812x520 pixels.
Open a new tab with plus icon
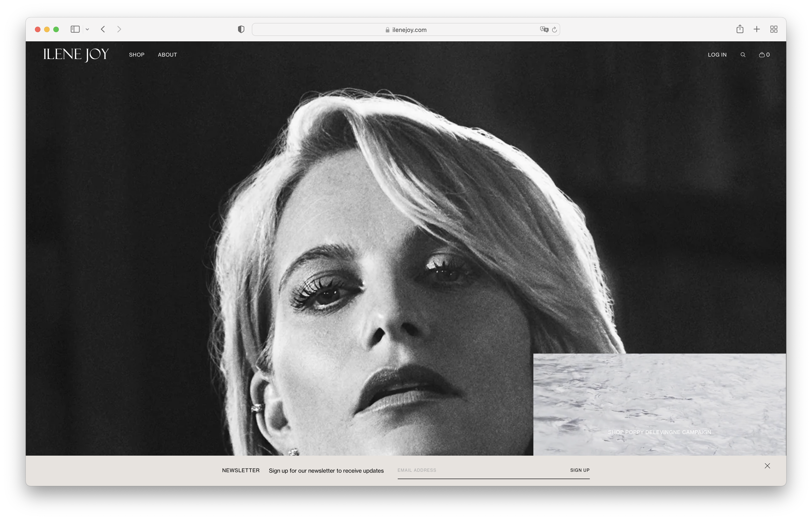coord(757,29)
